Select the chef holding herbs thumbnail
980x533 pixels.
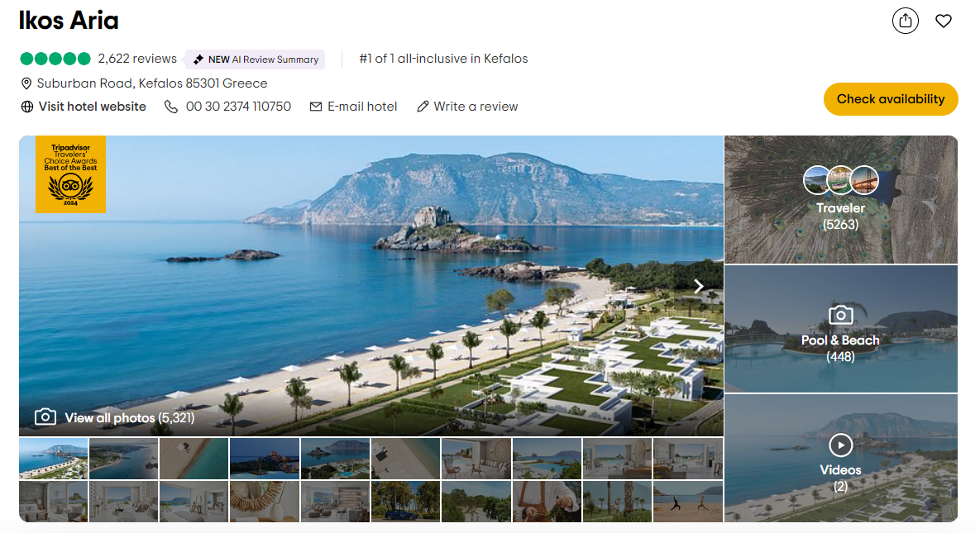click(547, 501)
